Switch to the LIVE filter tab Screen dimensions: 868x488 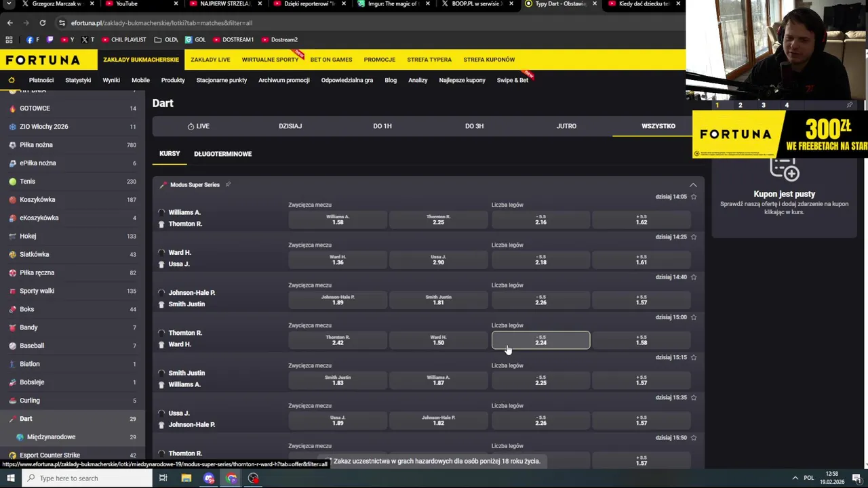(198, 126)
